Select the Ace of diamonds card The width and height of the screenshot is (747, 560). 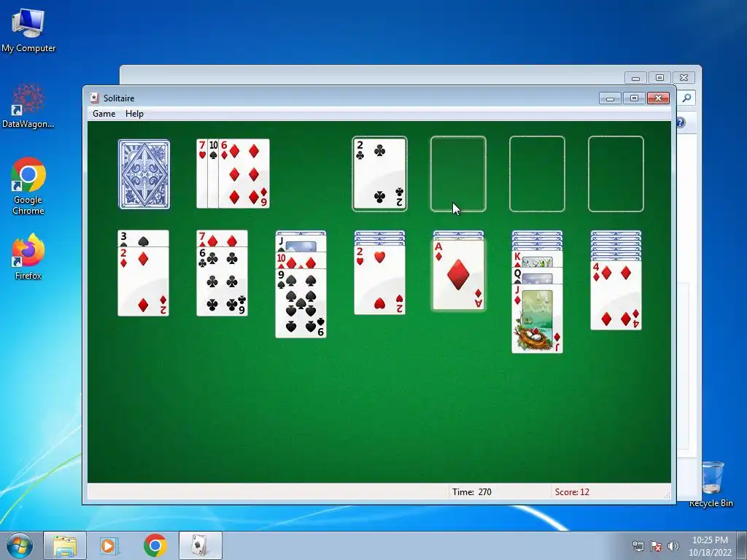(458, 275)
